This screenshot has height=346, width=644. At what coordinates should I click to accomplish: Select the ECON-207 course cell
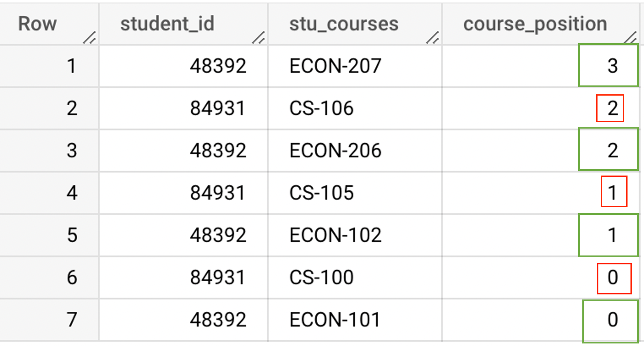[x=335, y=66]
